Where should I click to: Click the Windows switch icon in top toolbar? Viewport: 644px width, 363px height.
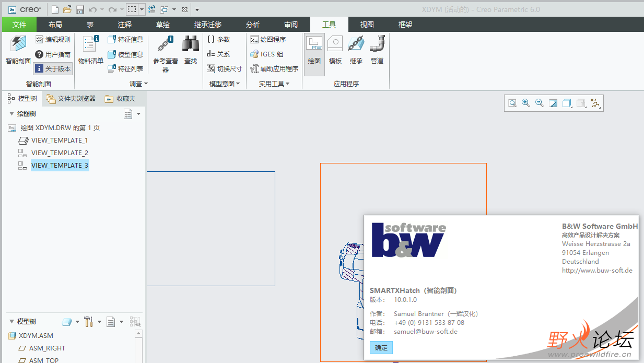(165, 9)
